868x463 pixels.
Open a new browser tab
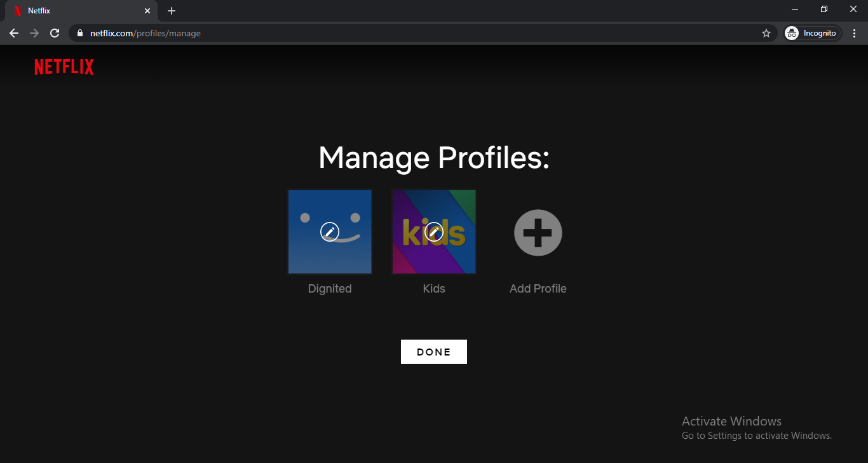172,11
